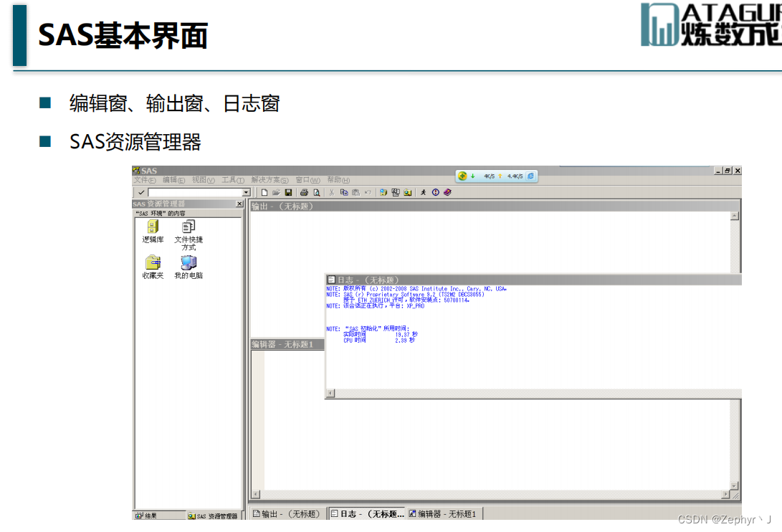Image resolution: width=782 pixels, height=532 pixels.
Task: Click inside the command input box
Action: [195, 193]
